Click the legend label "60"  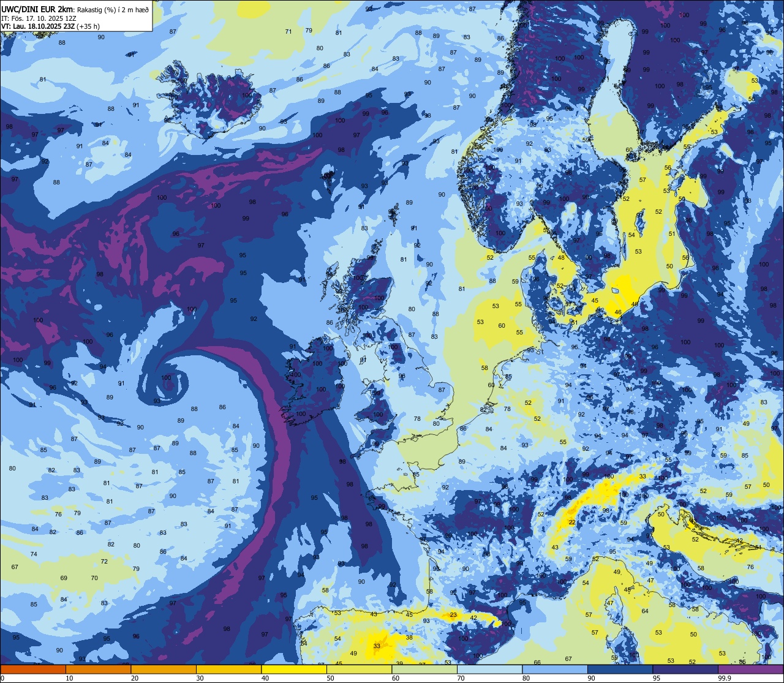tap(396, 678)
